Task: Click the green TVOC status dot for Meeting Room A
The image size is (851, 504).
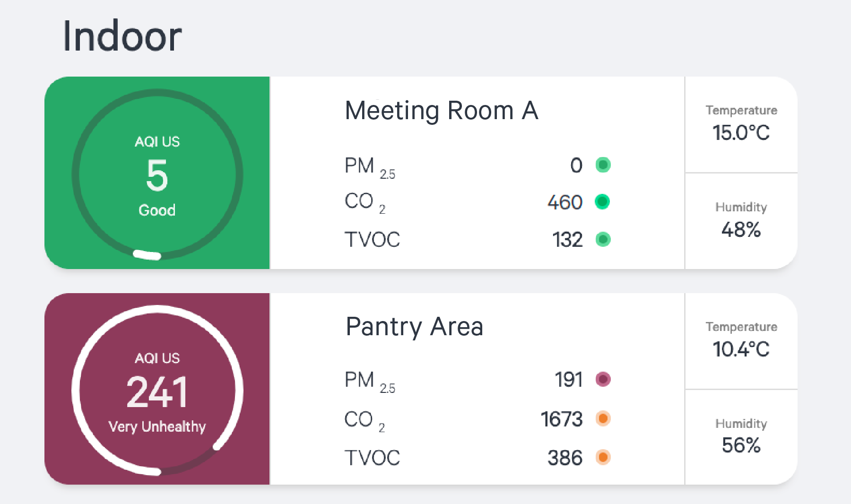Action: 603,240
